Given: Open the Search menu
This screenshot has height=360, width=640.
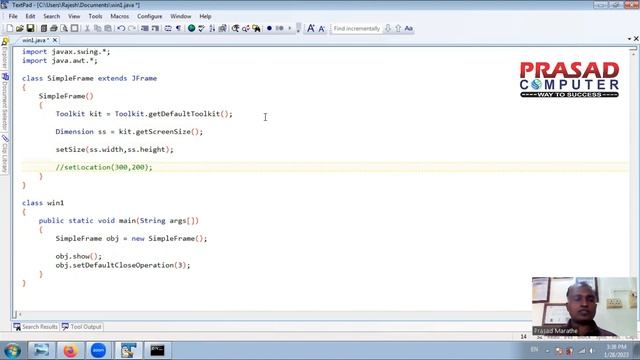Looking at the screenshot, I should (51, 16).
